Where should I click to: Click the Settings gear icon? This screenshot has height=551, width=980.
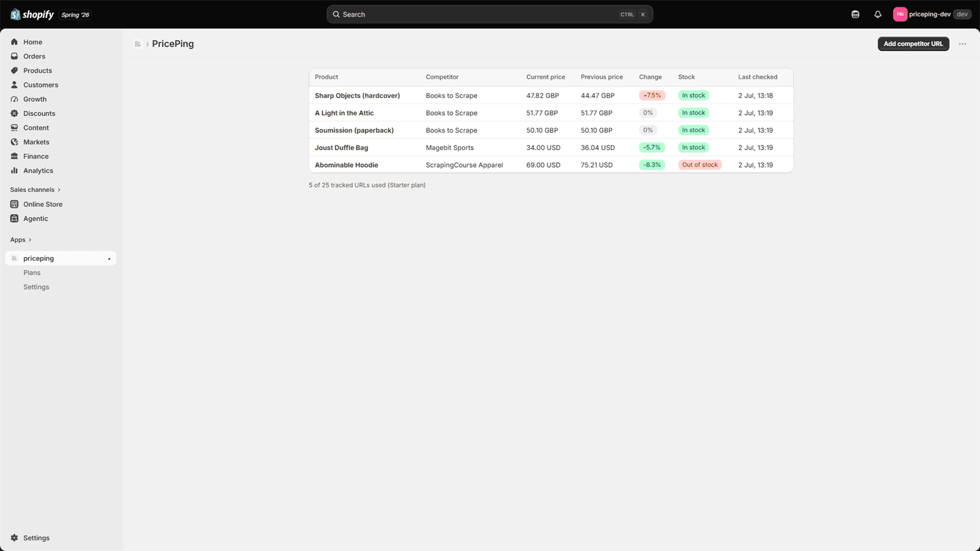point(14,538)
